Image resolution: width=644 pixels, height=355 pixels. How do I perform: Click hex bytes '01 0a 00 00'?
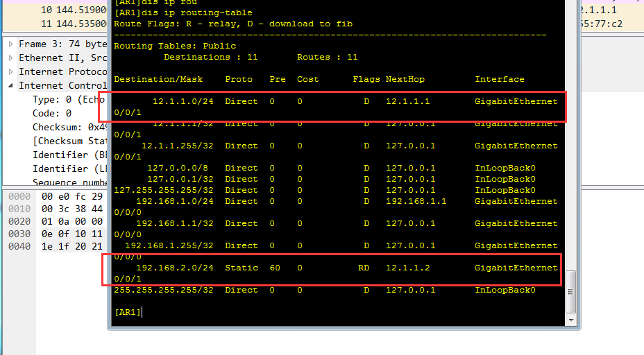coord(72,222)
